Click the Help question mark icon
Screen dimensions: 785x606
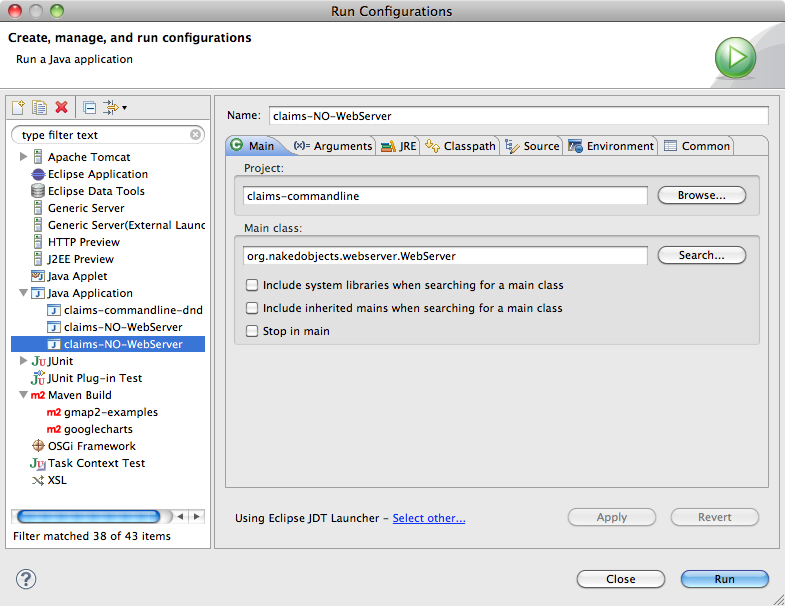click(x=27, y=579)
